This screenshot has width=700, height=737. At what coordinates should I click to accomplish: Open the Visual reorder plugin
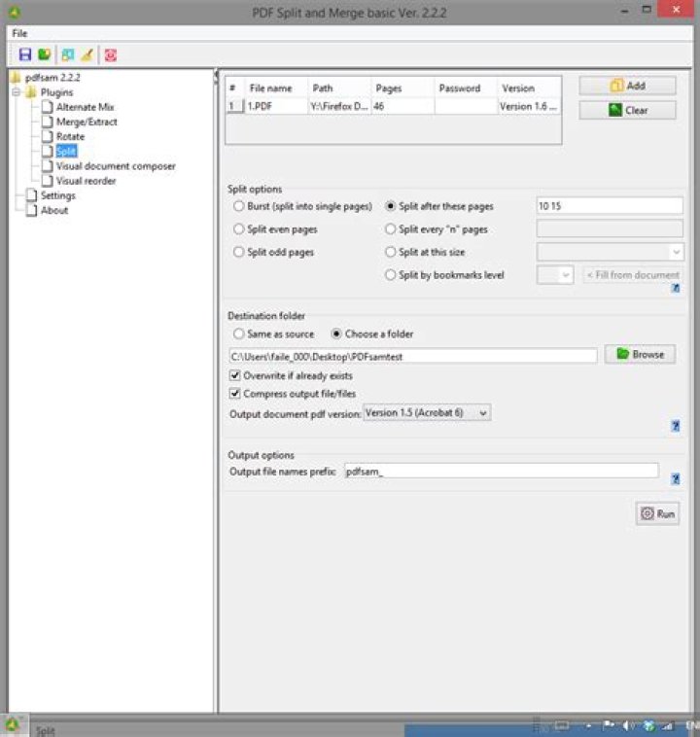(86, 181)
